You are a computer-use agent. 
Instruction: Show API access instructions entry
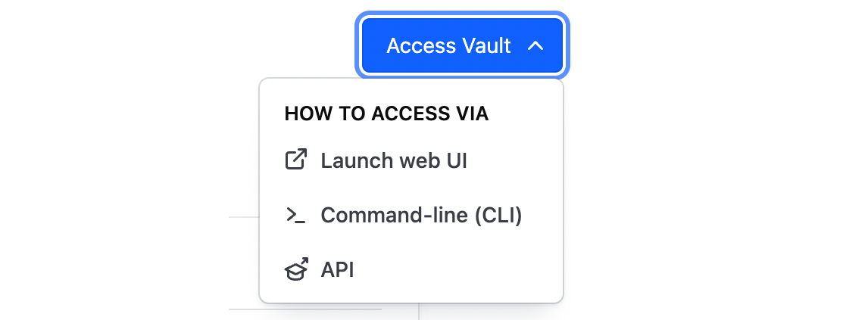411,270
